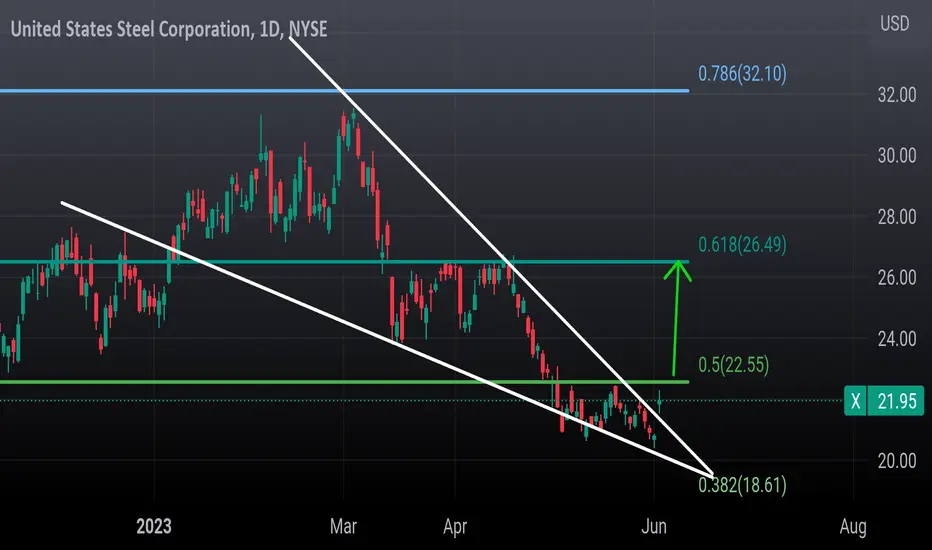Image resolution: width=932 pixels, height=550 pixels.
Task: Click the X marker beside the price tag
Action: [855, 401]
